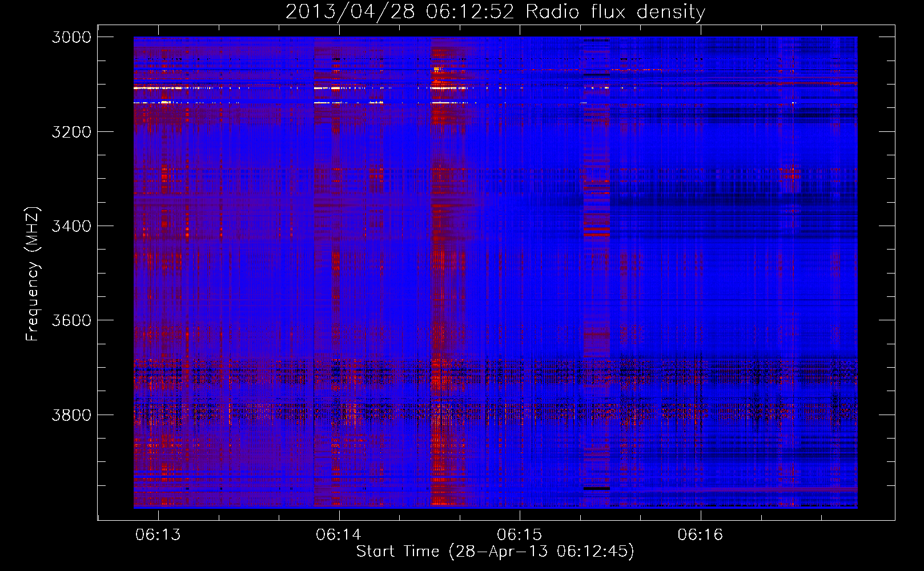This screenshot has height=571, width=924.
Task: Click the '3400' frequency axis label
Action: pos(71,226)
